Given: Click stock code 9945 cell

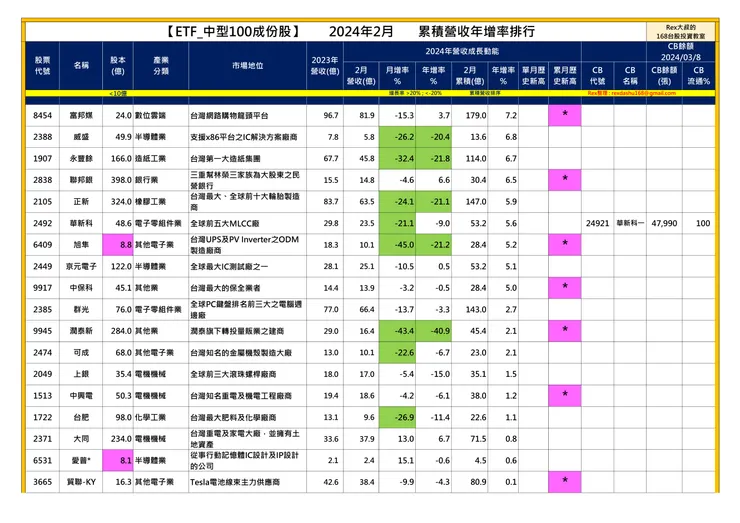Looking at the screenshot, I should click(42, 331).
